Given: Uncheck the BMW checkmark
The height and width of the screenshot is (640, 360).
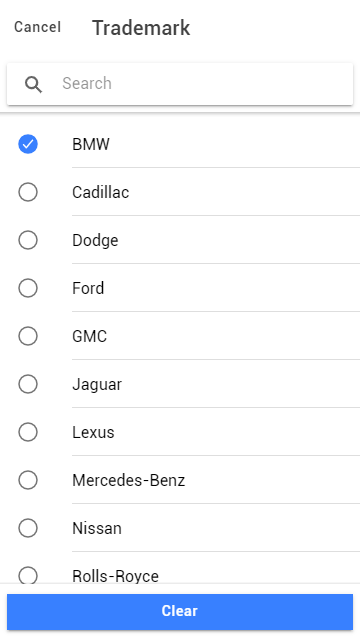Looking at the screenshot, I should coord(28,144).
